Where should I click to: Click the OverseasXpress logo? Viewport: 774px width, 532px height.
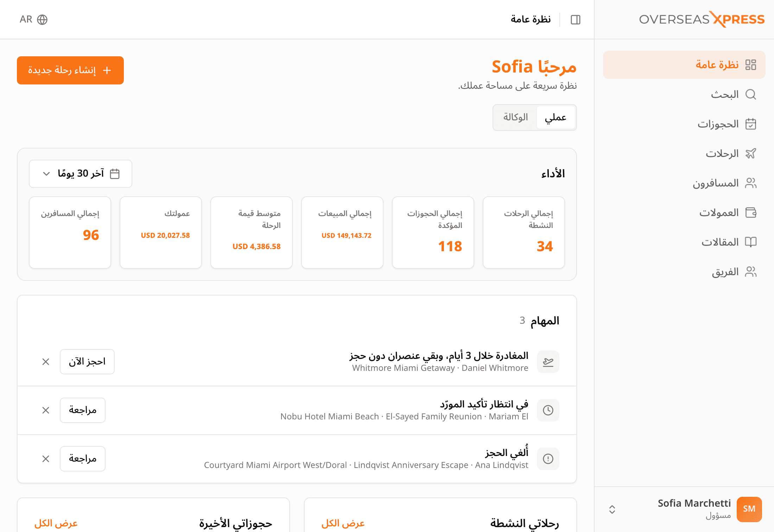[702, 19]
